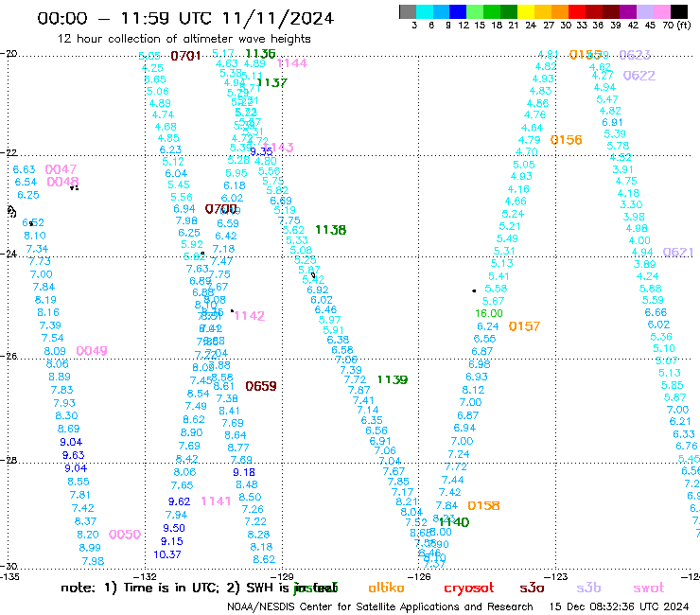Screen dimensions: 700x615
Task: Select the lavender 0623 time label
Action: click(x=635, y=55)
